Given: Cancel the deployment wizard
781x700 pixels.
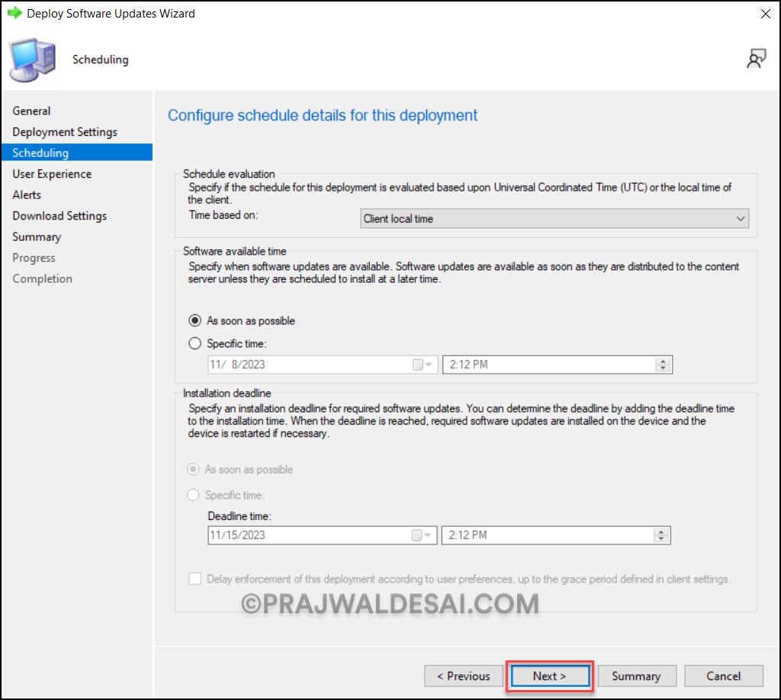Looking at the screenshot, I should tap(723, 676).
